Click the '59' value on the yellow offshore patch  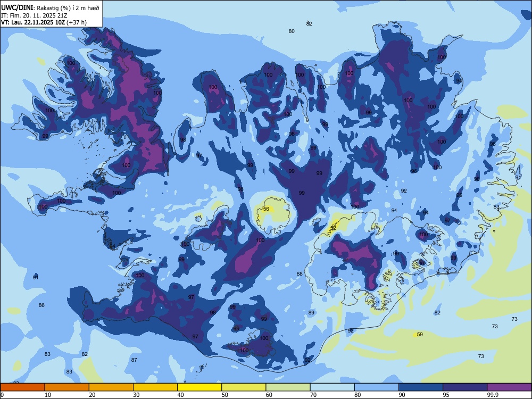420,335
